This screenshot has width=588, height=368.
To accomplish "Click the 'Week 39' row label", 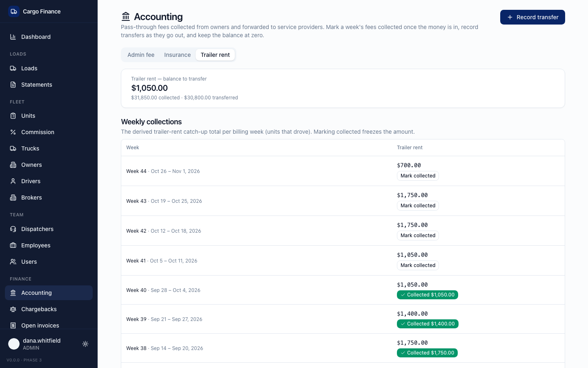I will [x=136, y=319].
